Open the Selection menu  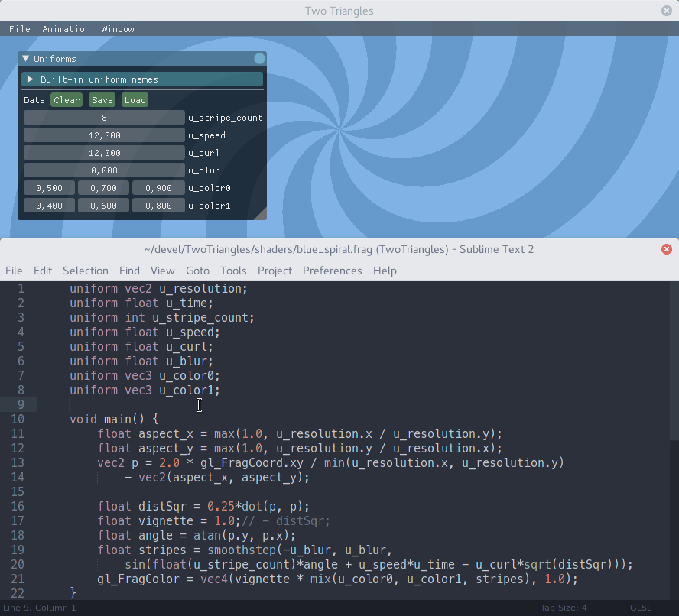point(86,271)
